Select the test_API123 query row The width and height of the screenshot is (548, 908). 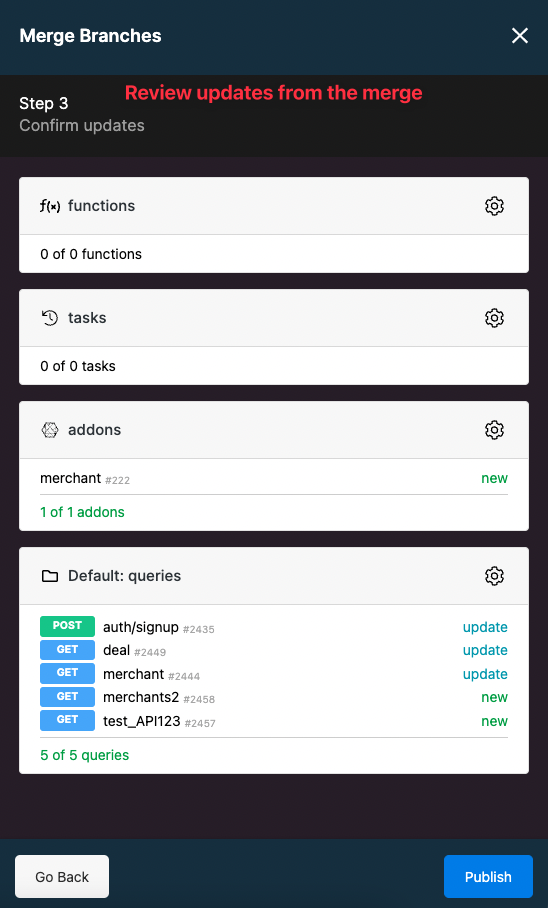(x=274, y=721)
